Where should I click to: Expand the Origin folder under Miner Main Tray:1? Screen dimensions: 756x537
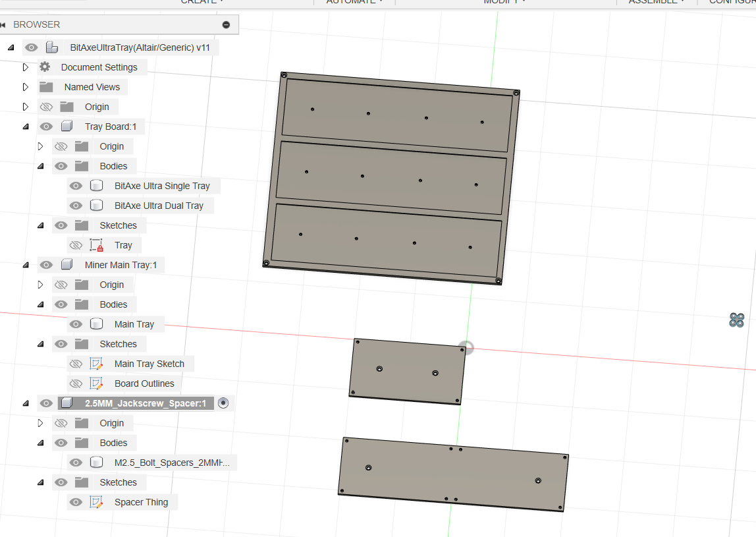pyautogui.click(x=41, y=285)
